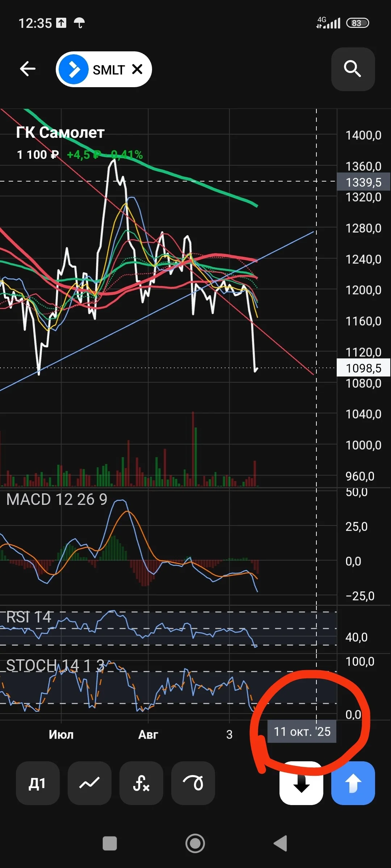Tap the 1 100 ₽ price value

(x=38, y=155)
